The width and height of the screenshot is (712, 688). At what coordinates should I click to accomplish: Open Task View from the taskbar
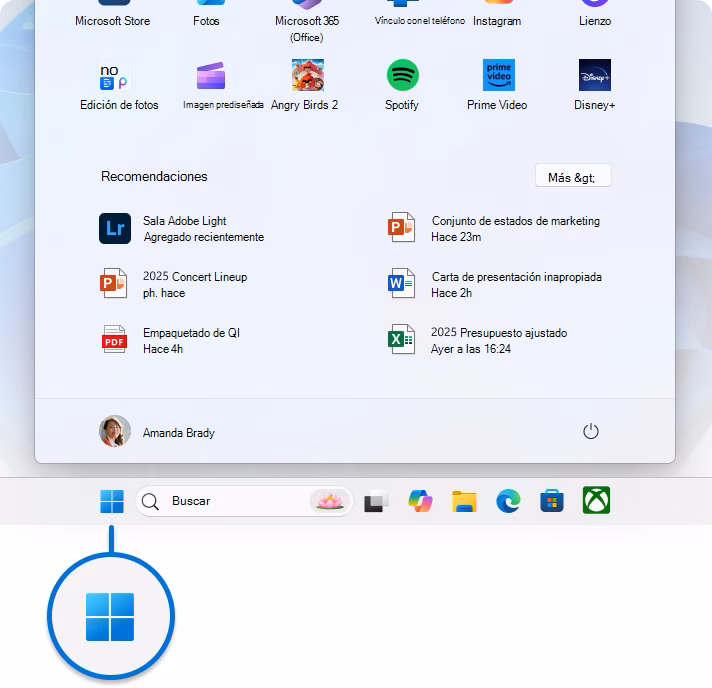tap(376, 501)
